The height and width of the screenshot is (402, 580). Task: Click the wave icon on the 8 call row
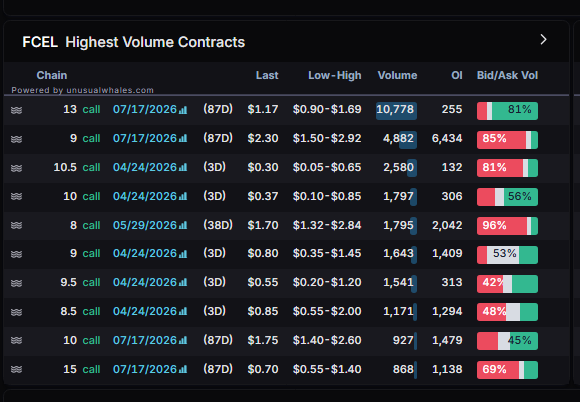pos(16,225)
